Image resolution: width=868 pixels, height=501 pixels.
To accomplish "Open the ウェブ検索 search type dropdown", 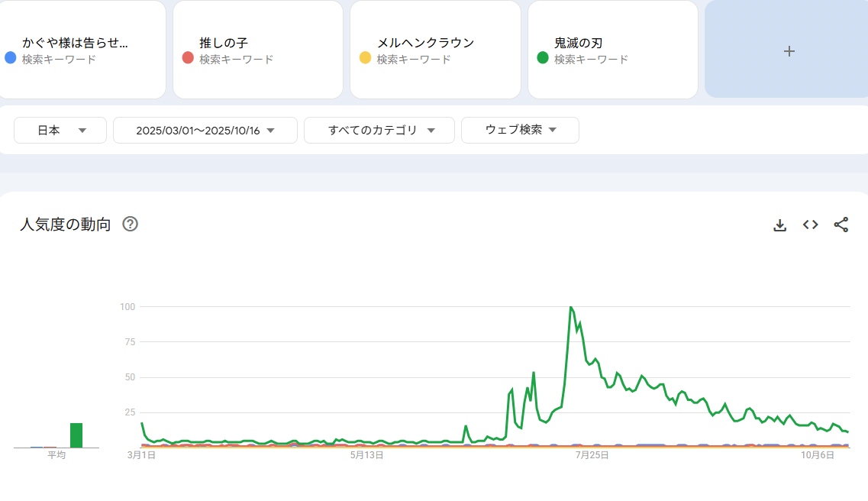I will [520, 131].
